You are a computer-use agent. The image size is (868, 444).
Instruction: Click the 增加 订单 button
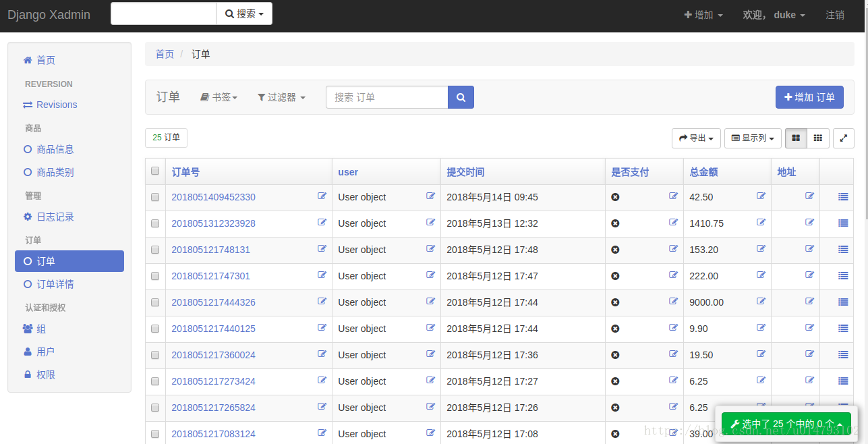tap(809, 97)
